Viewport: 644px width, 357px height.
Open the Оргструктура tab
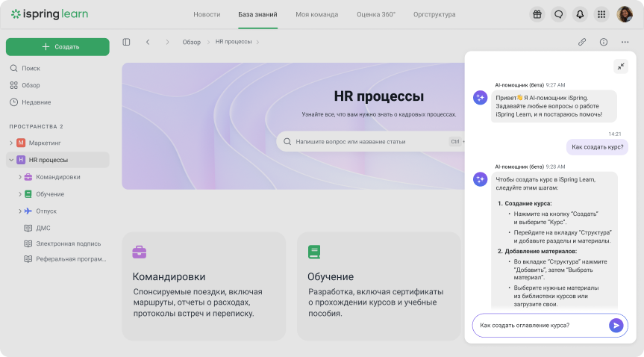[434, 14]
